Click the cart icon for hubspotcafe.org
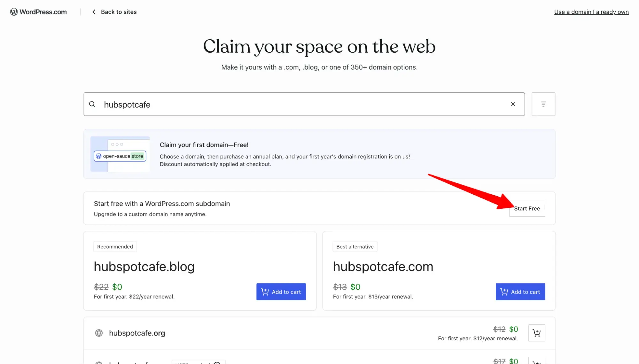This screenshot has width=639, height=364. point(537,333)
